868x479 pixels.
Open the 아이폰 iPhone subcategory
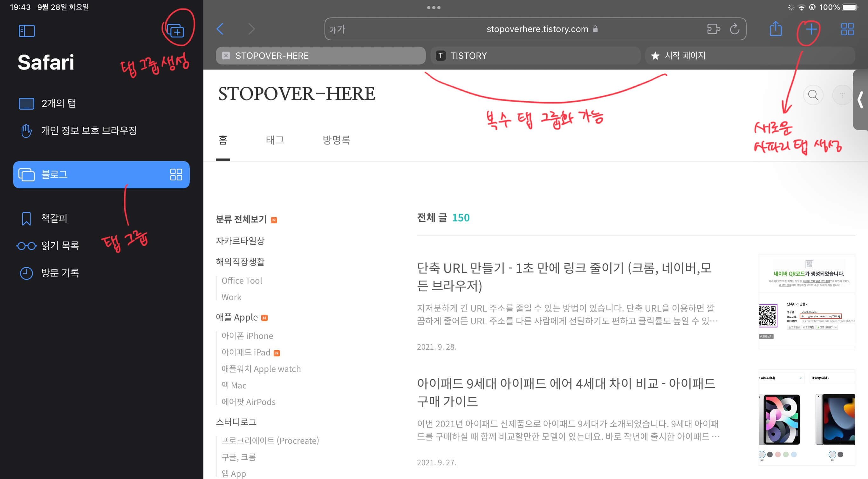tap(247, 336)
